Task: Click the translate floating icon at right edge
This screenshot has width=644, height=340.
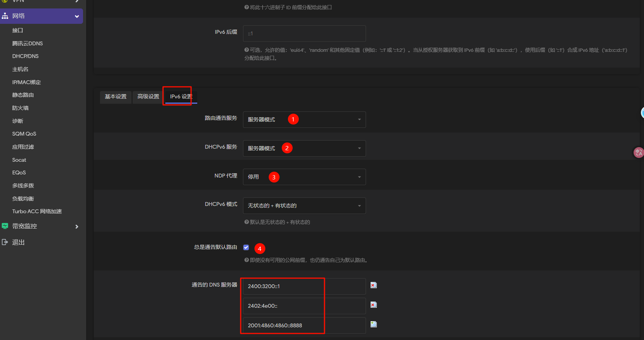Action: (x=638, y=153)
